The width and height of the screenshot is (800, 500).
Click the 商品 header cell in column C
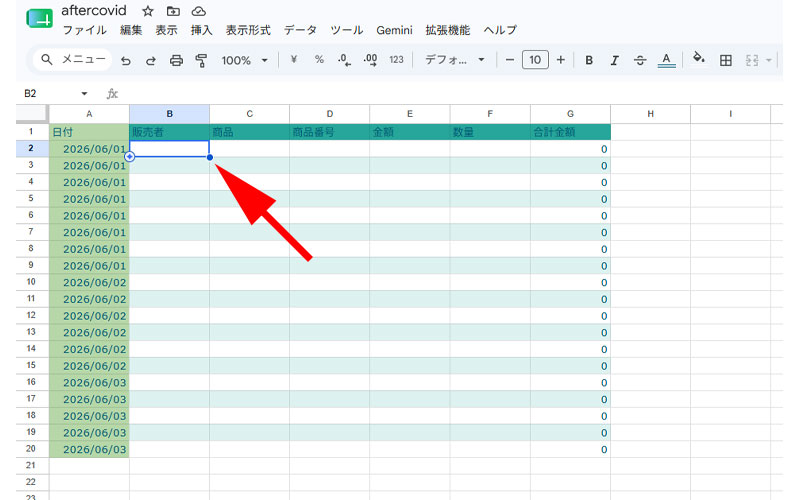coord(249,132)
